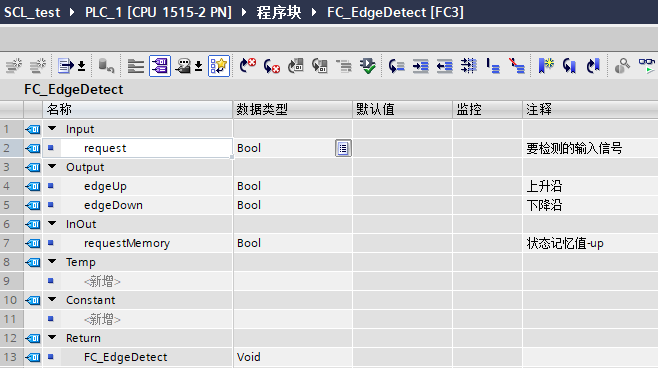Open the PLC_1 [CPU 1515-2 PN] breadcrumb
The height and width of the screenshot is (368, 658).
(158, 12)
